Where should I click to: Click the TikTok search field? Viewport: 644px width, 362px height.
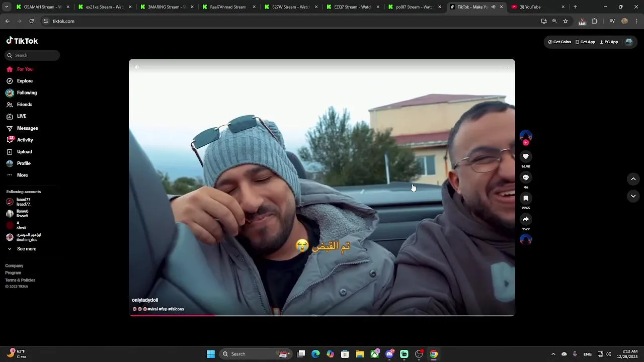(32, 55)
